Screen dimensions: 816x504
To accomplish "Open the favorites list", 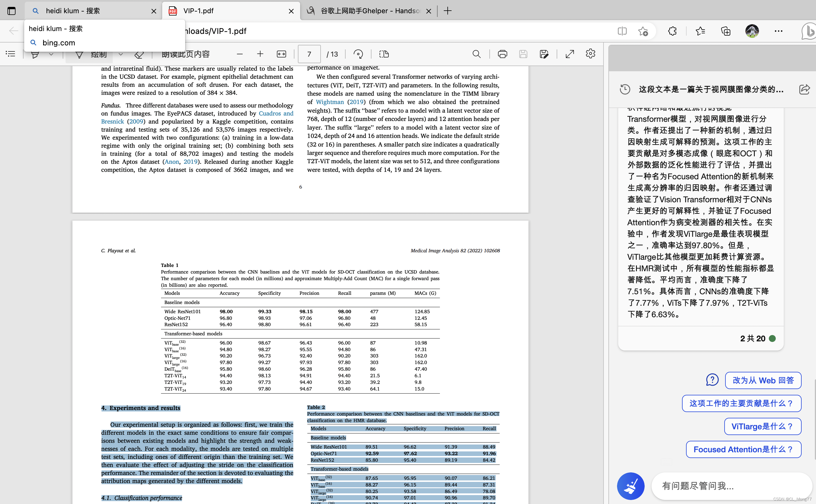I will click(700, 31).
